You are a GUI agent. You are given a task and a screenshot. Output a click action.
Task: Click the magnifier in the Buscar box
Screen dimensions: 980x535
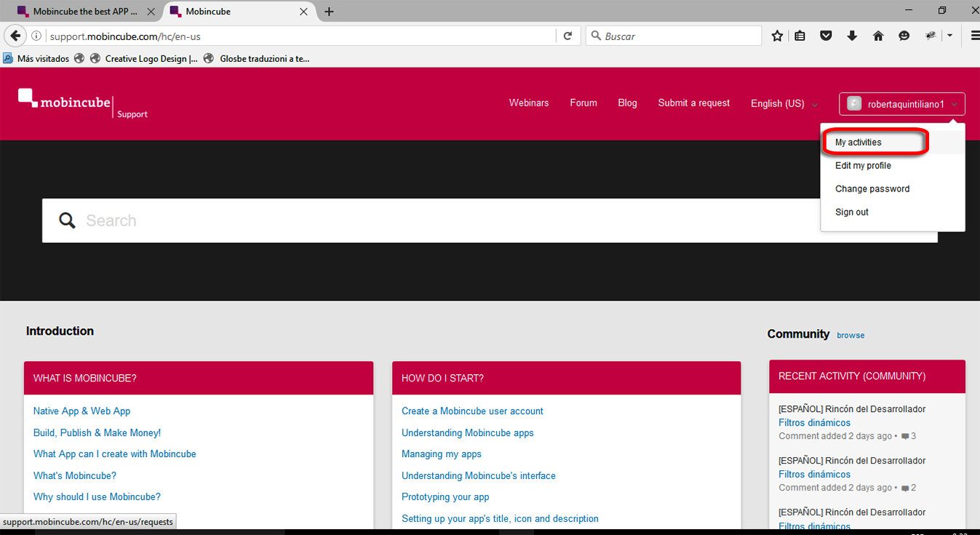pos(596,36)
